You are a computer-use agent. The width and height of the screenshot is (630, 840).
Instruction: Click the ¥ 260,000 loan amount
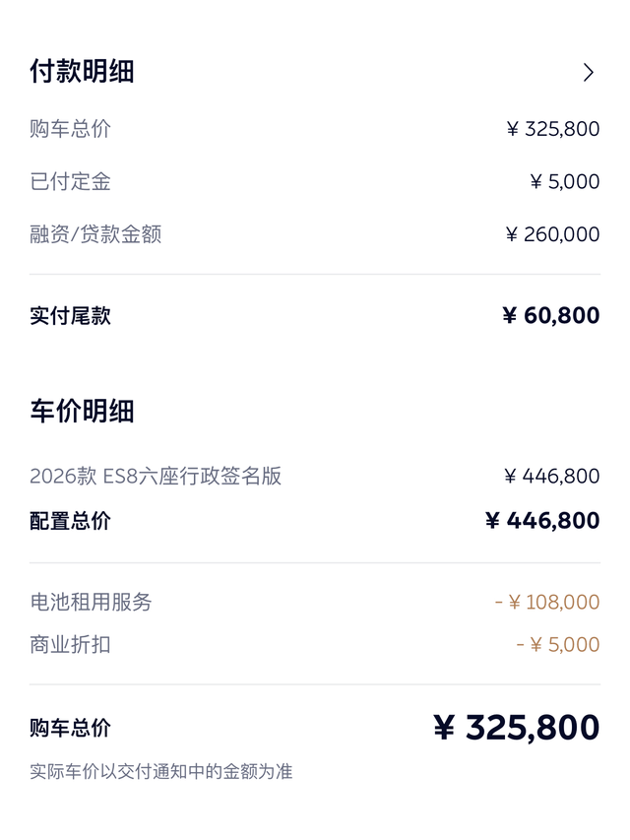pyautogui.click(x=551, y=234)
